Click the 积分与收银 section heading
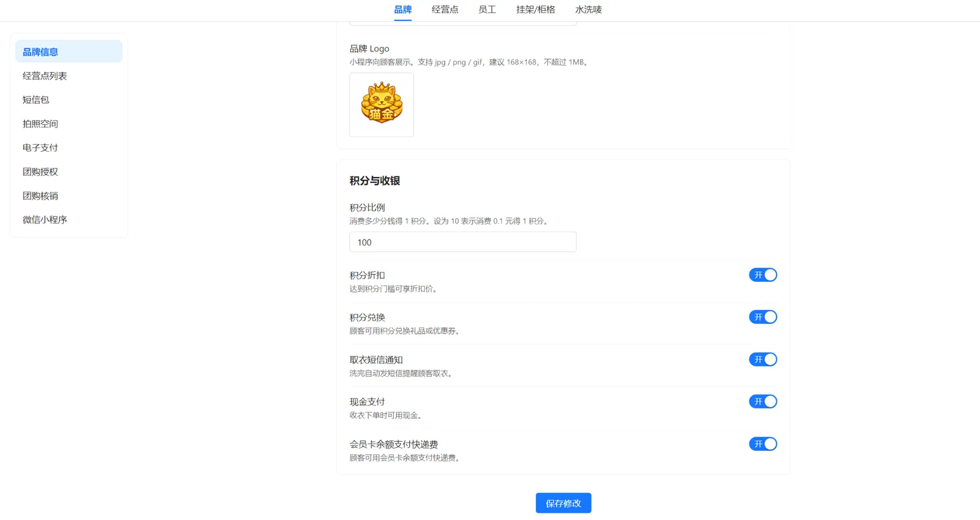The width and height of the screenshot is (980, 520). (375, 181)
